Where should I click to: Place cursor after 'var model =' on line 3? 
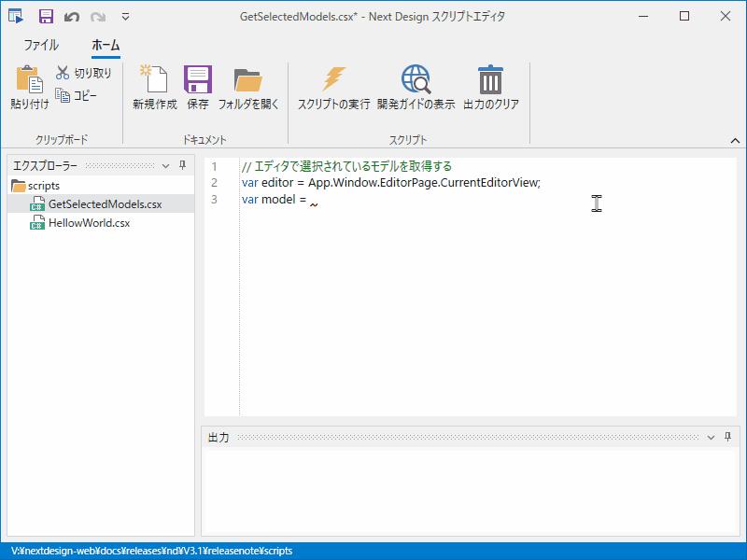tap(309, 200)
